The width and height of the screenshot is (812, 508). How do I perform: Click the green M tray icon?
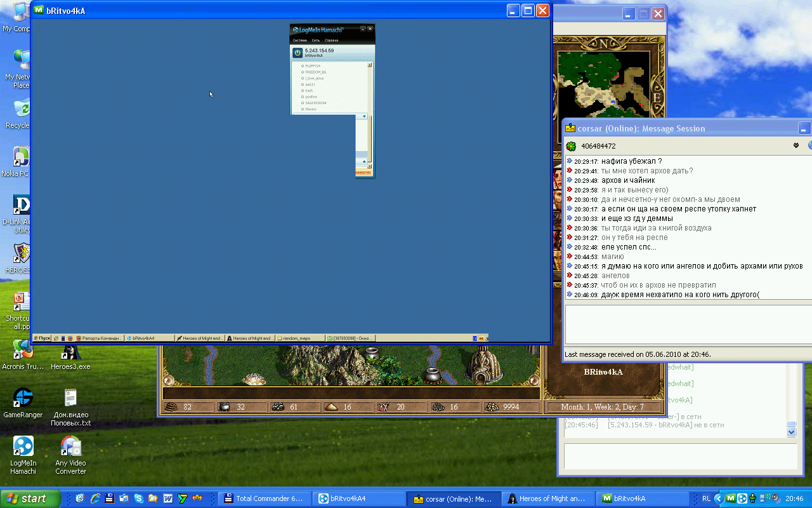click(x=731, y=498)
